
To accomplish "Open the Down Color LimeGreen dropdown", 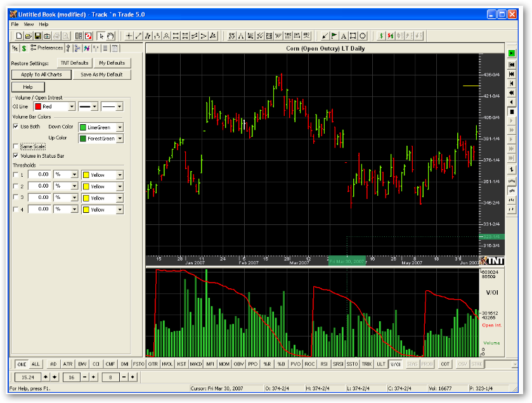I will [120, 128].
